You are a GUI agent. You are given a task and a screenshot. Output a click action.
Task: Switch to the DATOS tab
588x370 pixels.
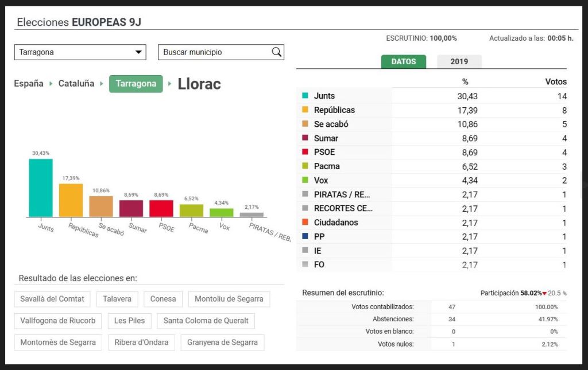point(403,61)
